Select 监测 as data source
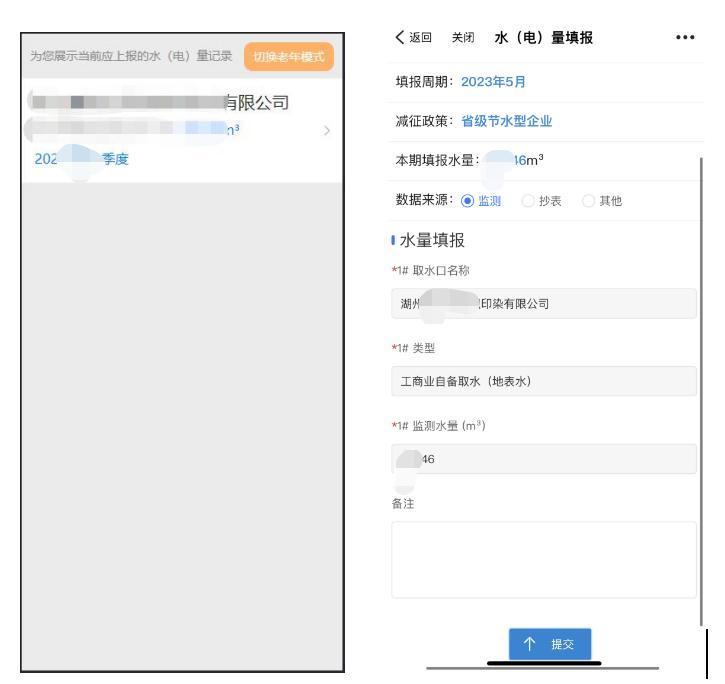 481,201
